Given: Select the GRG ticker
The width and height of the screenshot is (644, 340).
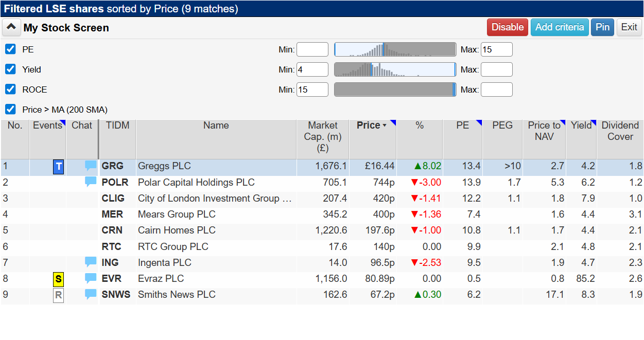Looking at the screenshot, I should (112, 166).
